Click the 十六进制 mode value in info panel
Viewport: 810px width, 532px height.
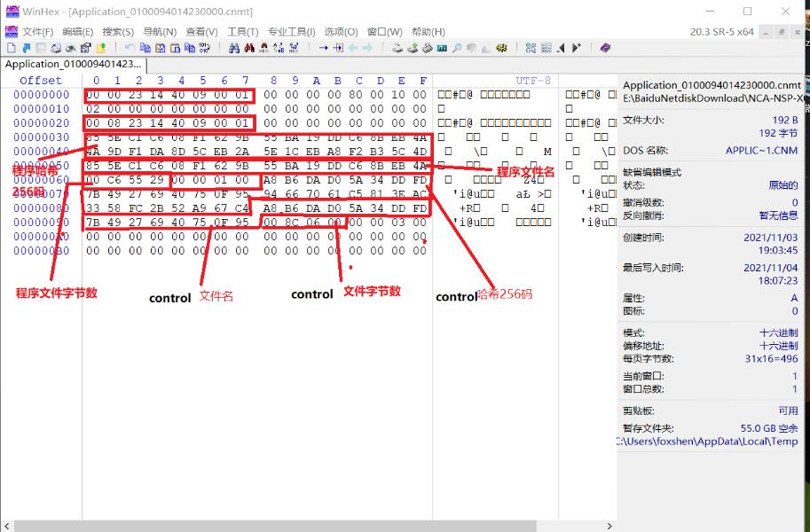pos(779,332)
